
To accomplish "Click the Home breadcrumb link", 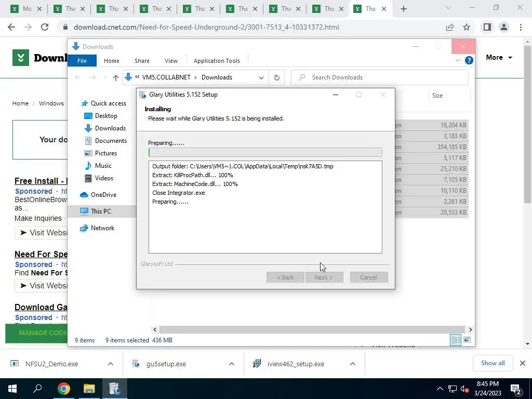I will tap(20, 103).
